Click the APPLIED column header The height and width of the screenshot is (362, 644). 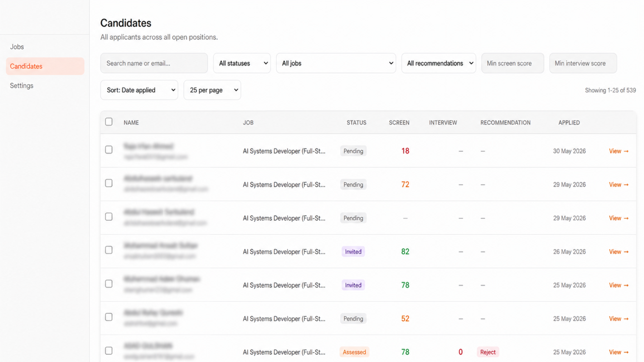point(569,123)
